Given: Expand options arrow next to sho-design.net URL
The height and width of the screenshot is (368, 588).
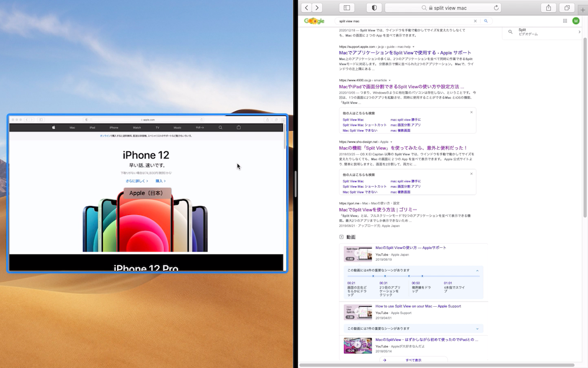Looking at the screenshot, I should (x=391, y=142).
